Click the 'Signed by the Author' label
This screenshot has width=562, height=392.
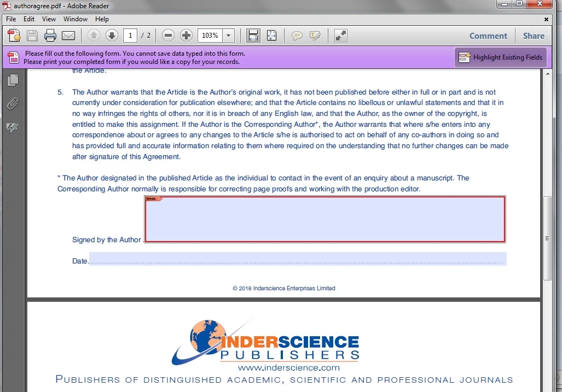pos(107,240)
